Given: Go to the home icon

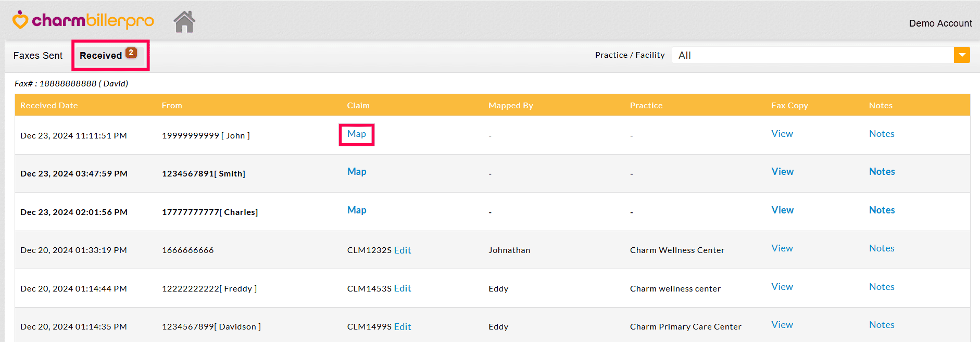Looking at the screenshot, I should pyautogui.click(x=184, y=22).
